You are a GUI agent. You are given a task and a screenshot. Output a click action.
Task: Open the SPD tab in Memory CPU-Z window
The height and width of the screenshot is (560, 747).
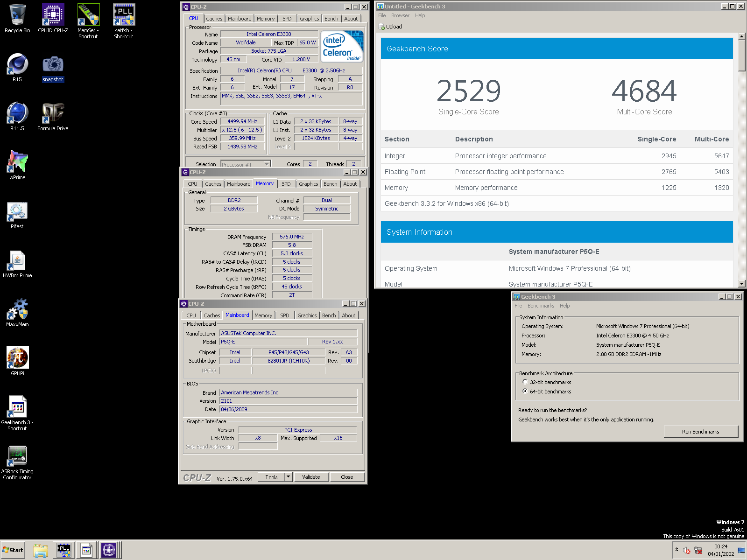pyautogui.click(x=286, y=184)
